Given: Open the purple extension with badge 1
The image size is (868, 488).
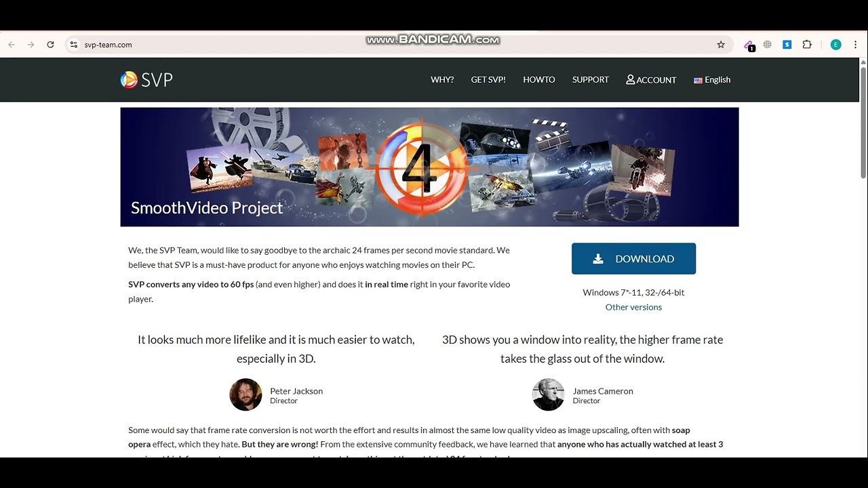Looking at the screenshot, I should [x=749, y=45].
